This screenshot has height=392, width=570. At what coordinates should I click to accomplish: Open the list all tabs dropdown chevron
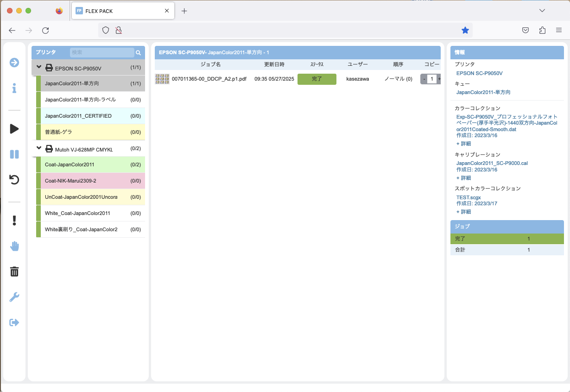click(x=542, y=11)
